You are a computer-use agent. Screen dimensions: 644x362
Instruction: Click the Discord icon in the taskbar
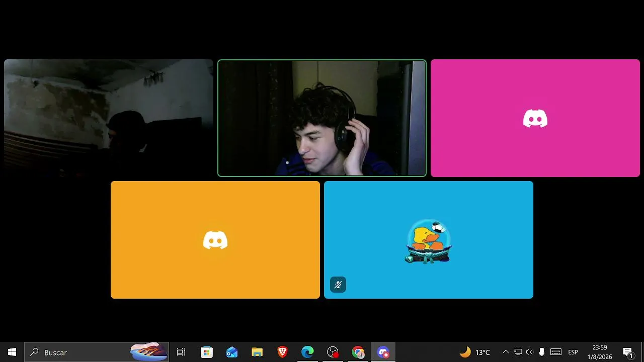click(383, 352)
